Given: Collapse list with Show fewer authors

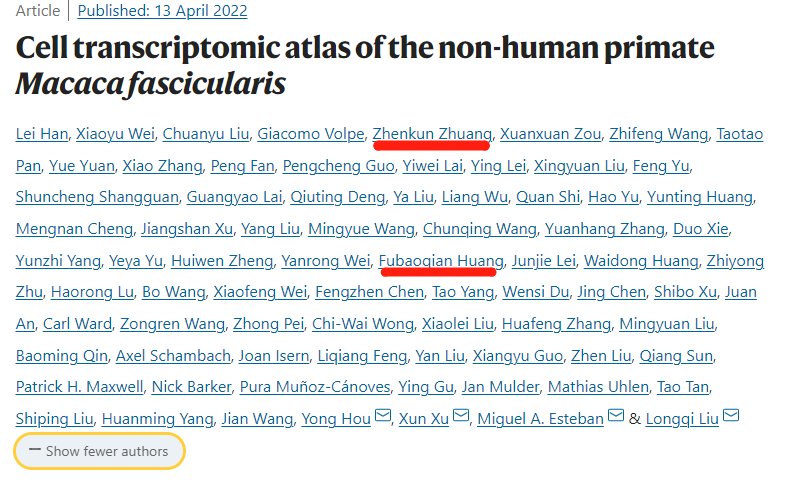Looking at the screenshot, I should (x=99, y=451).
